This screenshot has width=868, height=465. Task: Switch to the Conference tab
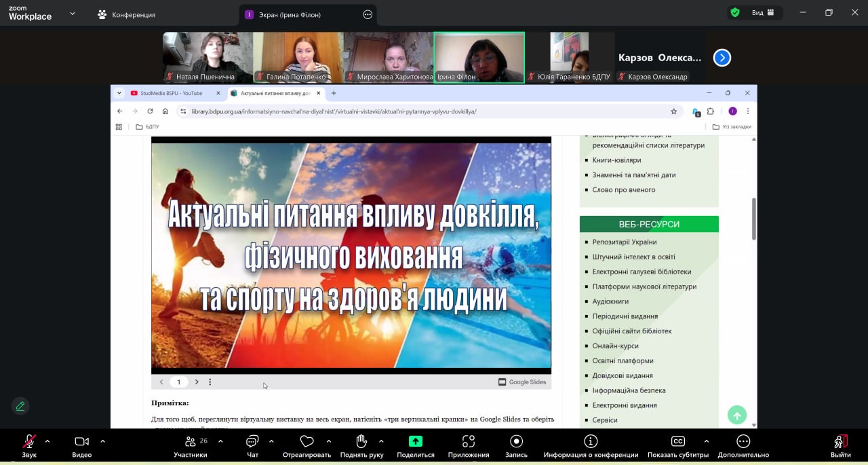(x=126, y=14)
